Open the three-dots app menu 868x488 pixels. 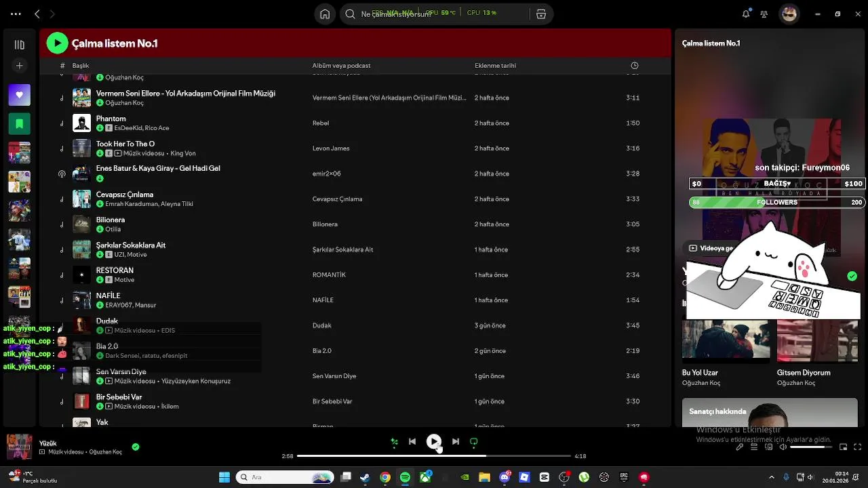[16, 14]
